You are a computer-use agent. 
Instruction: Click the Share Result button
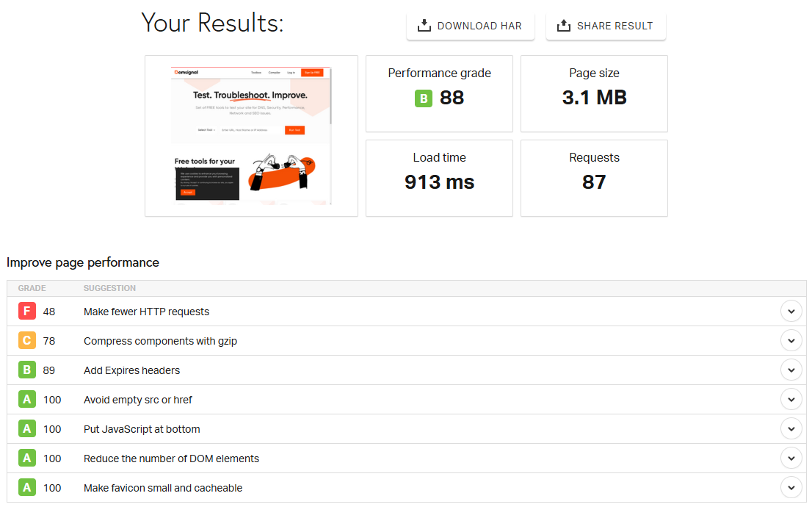click(606, 26)
